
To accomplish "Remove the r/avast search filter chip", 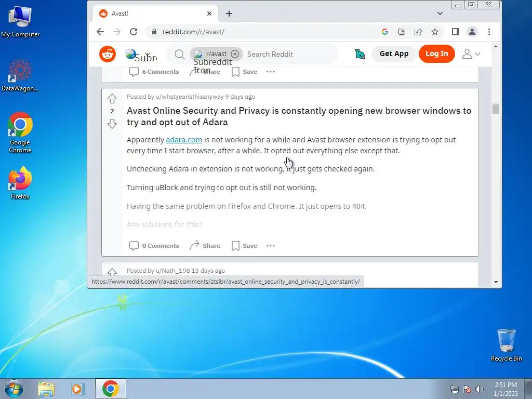I will pyautogui.click(x=235, y=54).
